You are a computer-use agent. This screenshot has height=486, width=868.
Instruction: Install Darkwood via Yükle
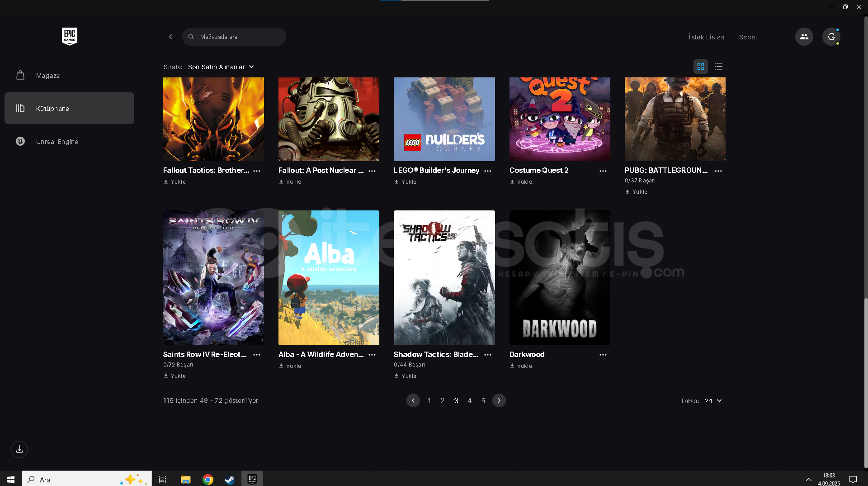521,366
